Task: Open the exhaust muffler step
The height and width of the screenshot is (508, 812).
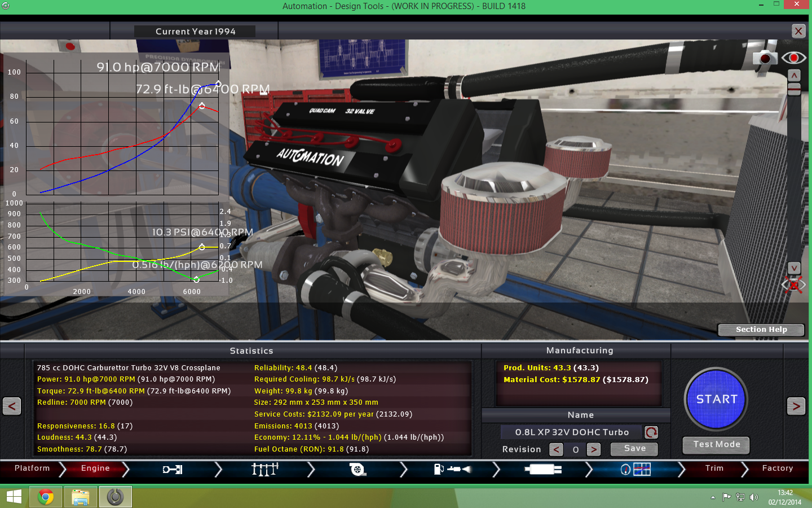Action: (x=542, y=469)
